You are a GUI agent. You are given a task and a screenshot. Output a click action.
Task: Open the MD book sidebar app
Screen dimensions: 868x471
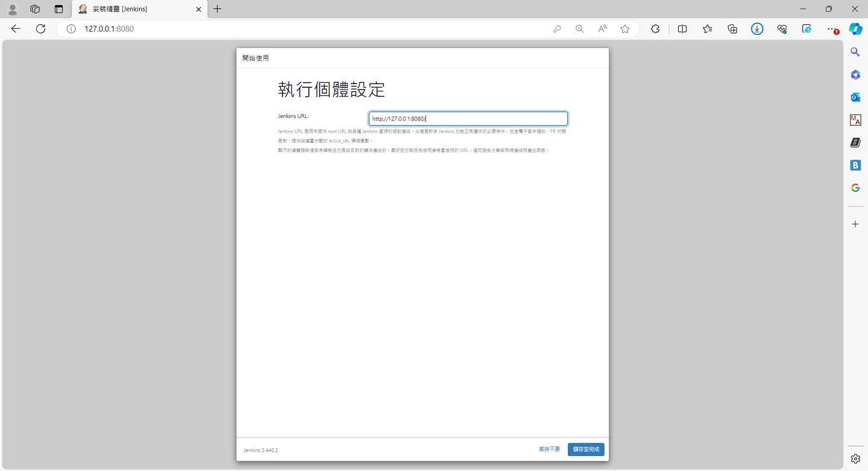tap(855, 143)
